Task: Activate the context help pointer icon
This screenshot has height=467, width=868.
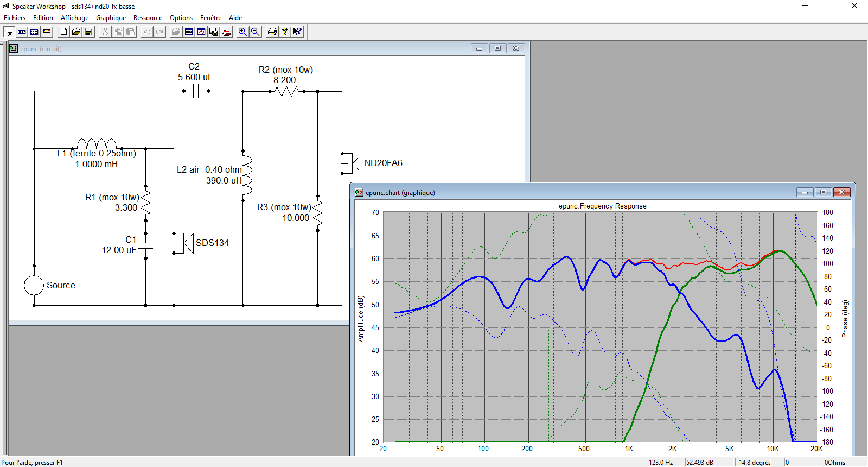Action: tap(297, 32)
